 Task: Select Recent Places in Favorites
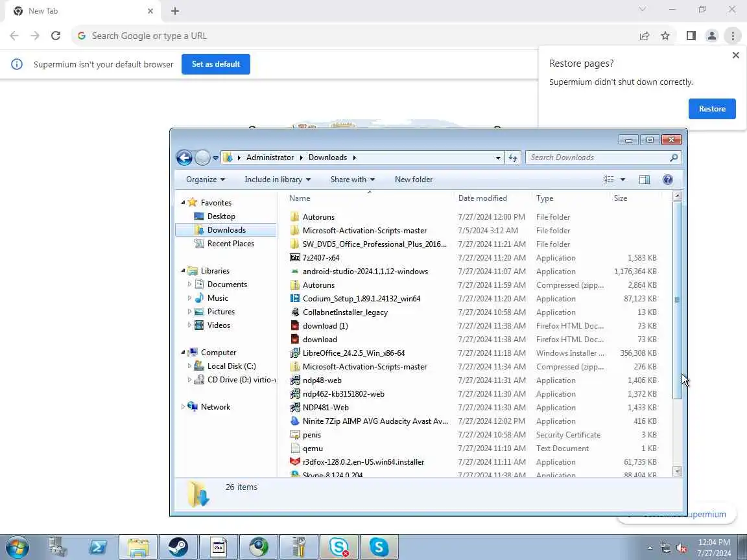(x=231, y=243)
